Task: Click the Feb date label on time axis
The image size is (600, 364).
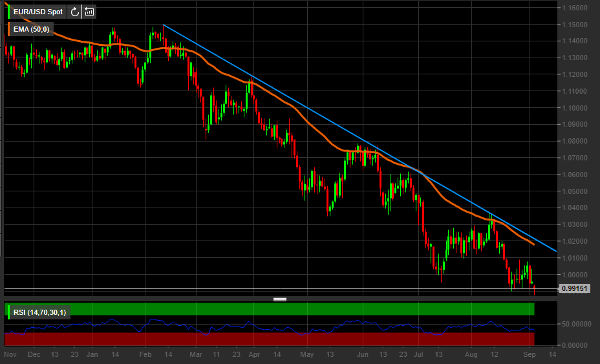Action: tap(145, 354)
